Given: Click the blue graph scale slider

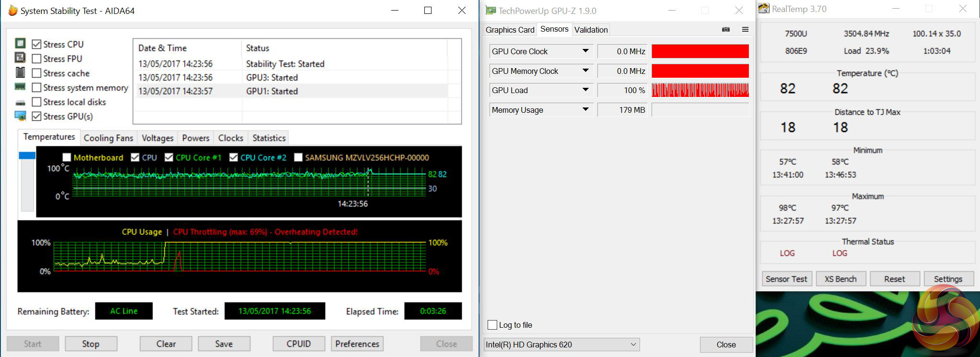Looking at the screenshot, I should pos(27,155).
